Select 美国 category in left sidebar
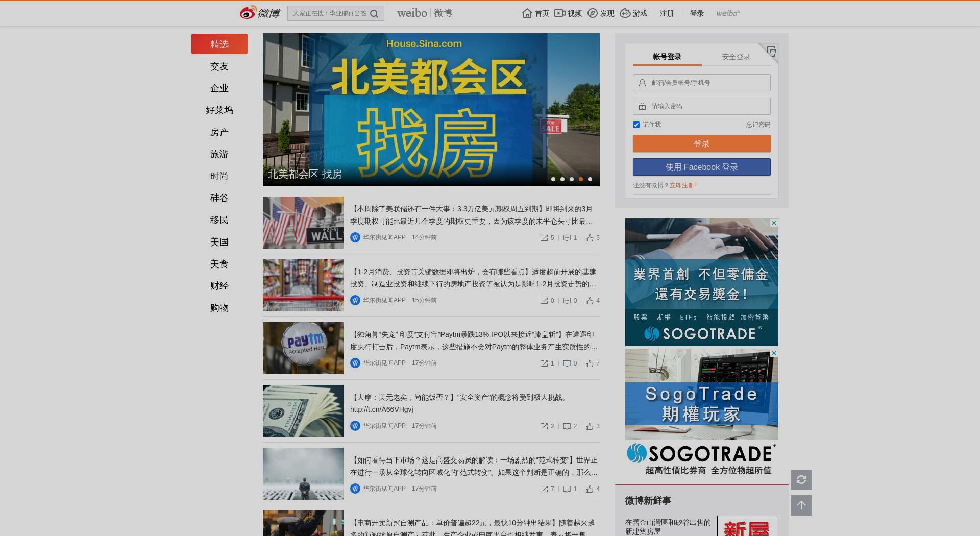This screenshot has height=536, width=980. pos(219,242)
